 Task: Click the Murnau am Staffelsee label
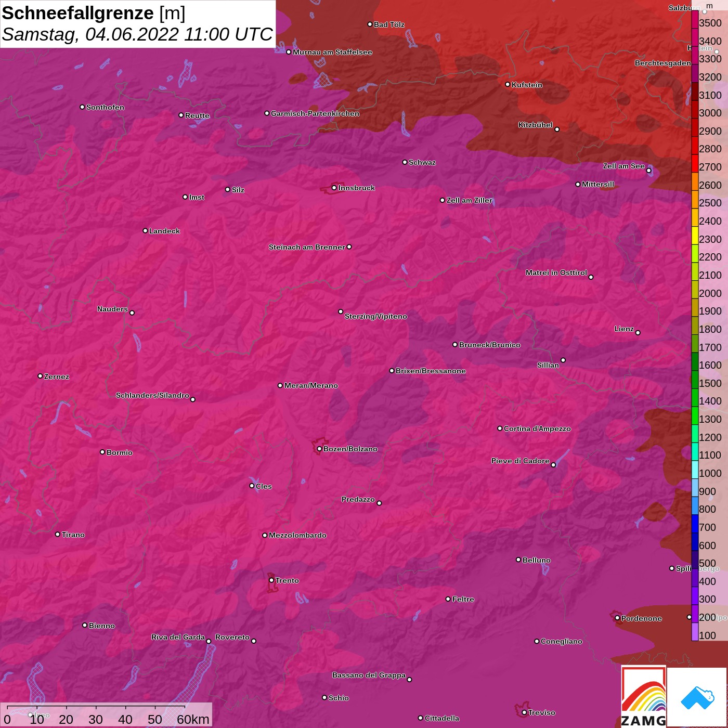point(332,52)
